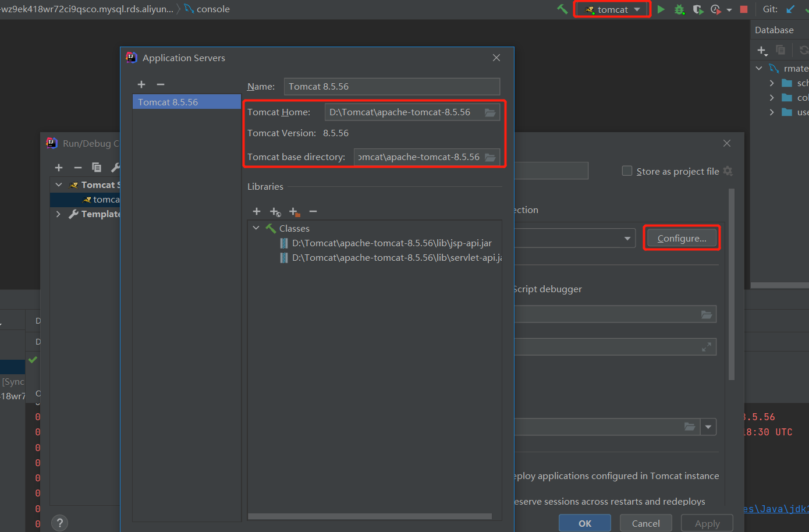Click the horizontal scrollbar under Libraries list
Image resolution: width=809 pixels, height=532 pixels.
point(370,516)
